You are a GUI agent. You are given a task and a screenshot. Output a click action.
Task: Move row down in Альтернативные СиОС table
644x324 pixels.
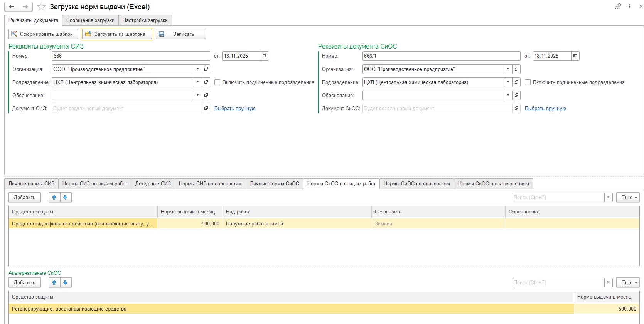66,283
